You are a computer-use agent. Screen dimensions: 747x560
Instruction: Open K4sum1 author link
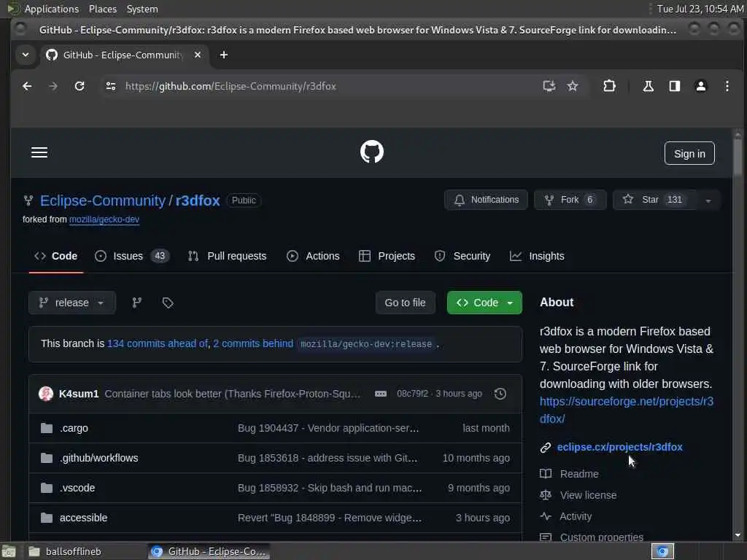pos(79,394)
